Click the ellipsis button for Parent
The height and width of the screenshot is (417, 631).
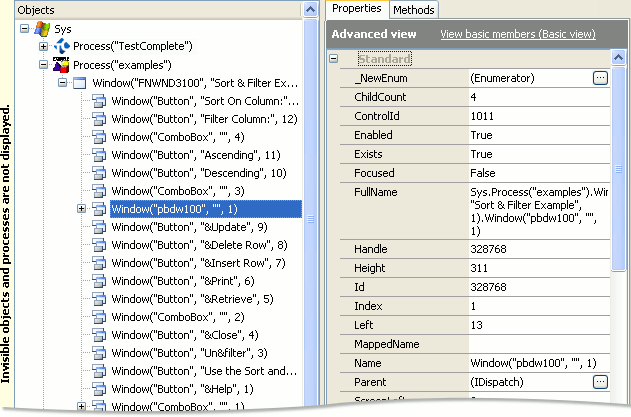tap(600, 381)
